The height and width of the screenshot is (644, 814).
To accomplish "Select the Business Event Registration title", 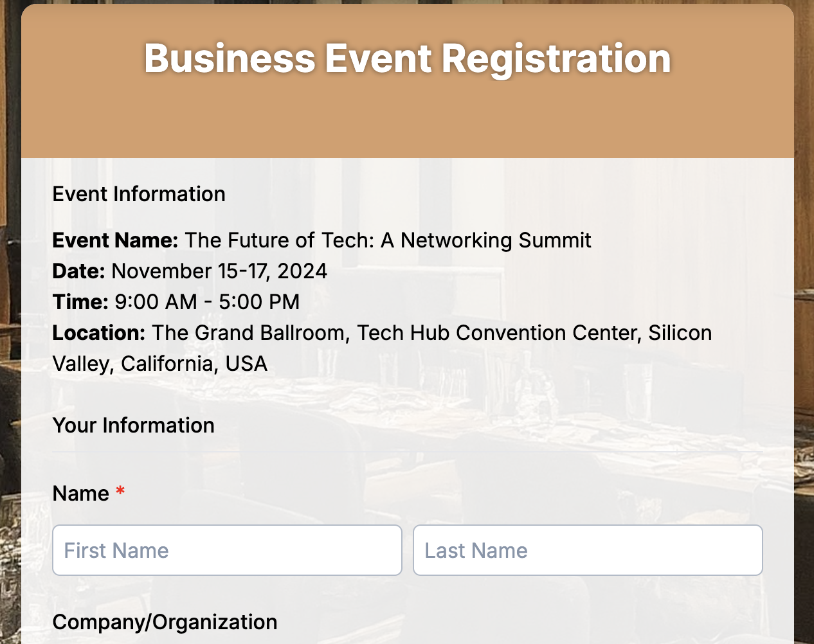I will coord(406,58).
